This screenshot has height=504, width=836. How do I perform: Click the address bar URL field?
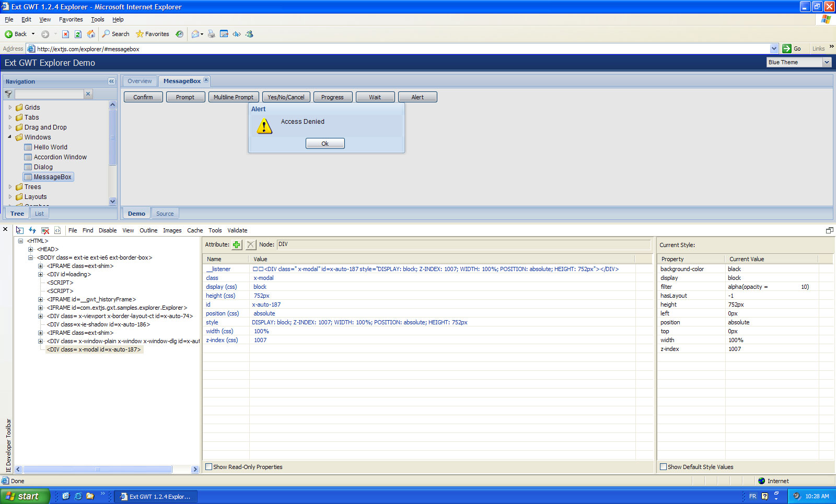point(402,49)
